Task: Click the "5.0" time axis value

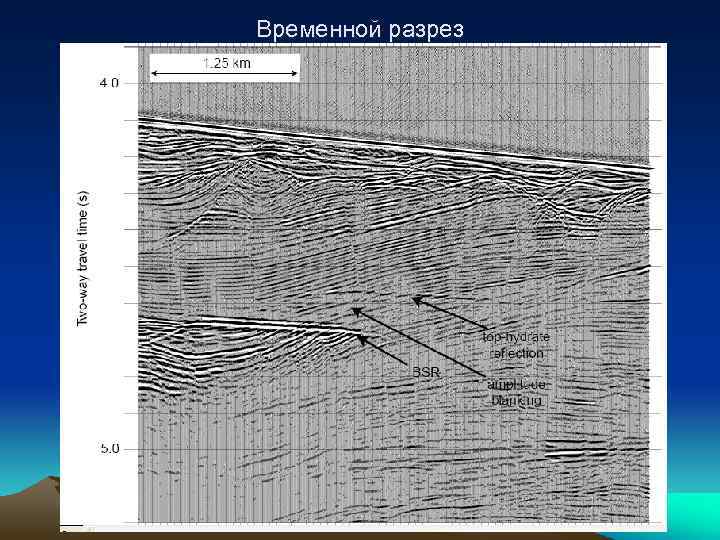Action: point(110,448)
